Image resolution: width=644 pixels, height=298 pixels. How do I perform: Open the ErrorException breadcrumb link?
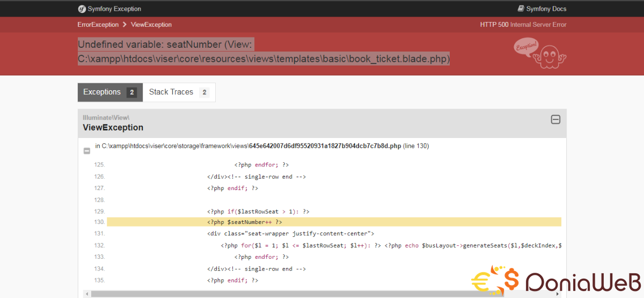tap(98, 25)
